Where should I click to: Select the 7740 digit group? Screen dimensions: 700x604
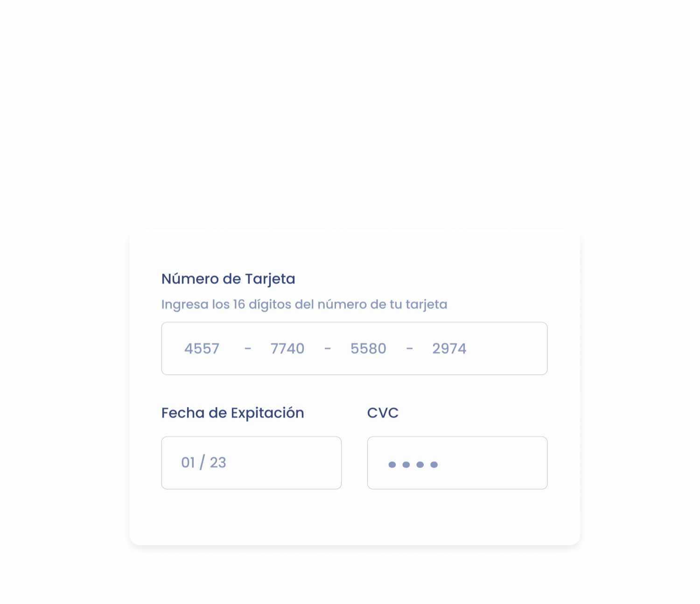[x=287, y=349]
